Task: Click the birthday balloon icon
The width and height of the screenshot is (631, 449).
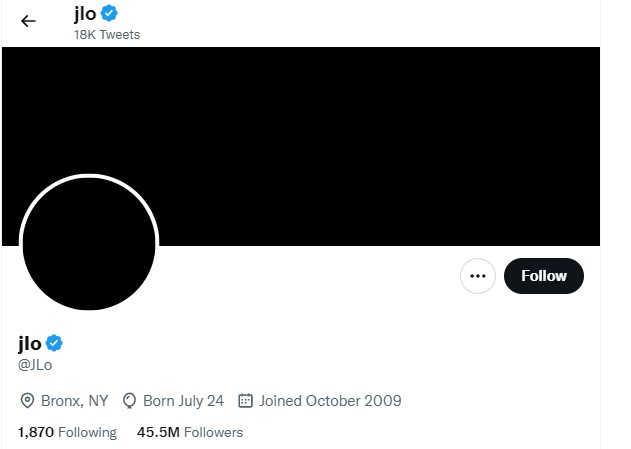Action: point(129,401)
